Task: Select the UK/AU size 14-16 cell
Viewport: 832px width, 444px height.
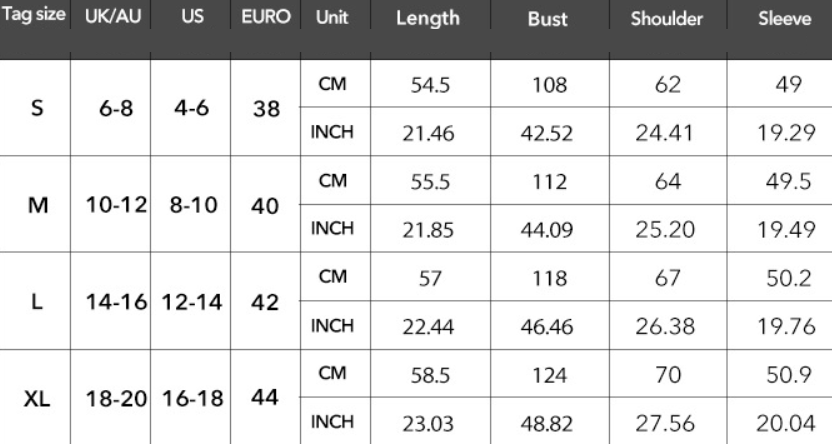Action: [x=110, y=301]
